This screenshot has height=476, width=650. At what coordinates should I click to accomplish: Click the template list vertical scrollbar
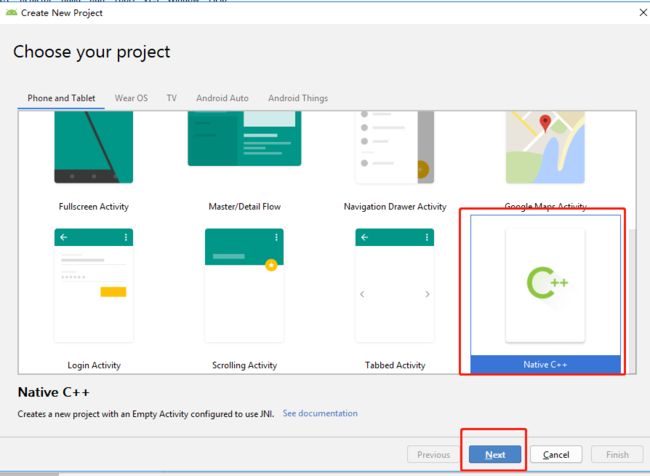tap(632, 301)
